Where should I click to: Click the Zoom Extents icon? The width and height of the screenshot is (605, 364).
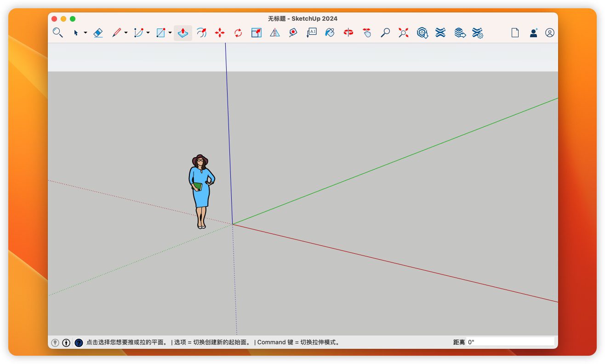coord(404,33)
